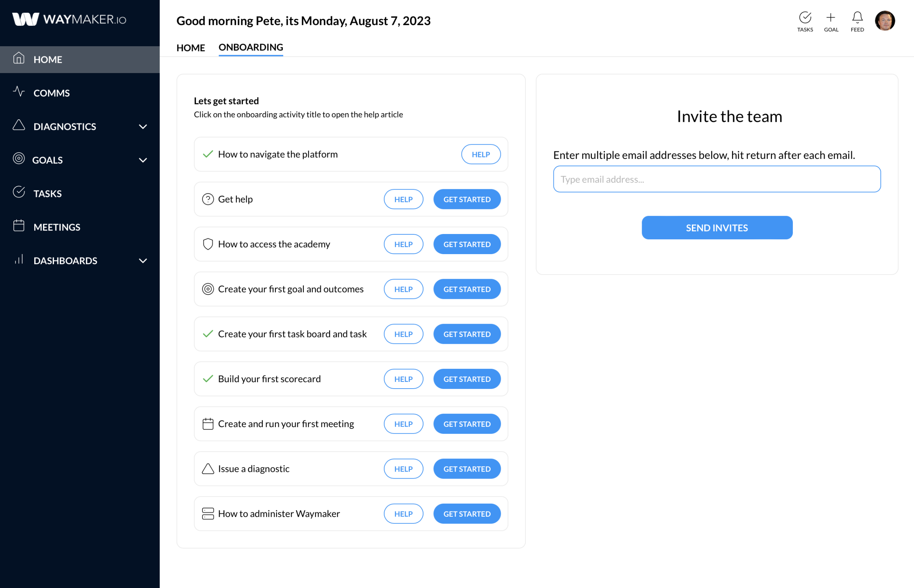Click the question mark icon beside Get help
Screen dimensions: 914x588
pos(208,199)
